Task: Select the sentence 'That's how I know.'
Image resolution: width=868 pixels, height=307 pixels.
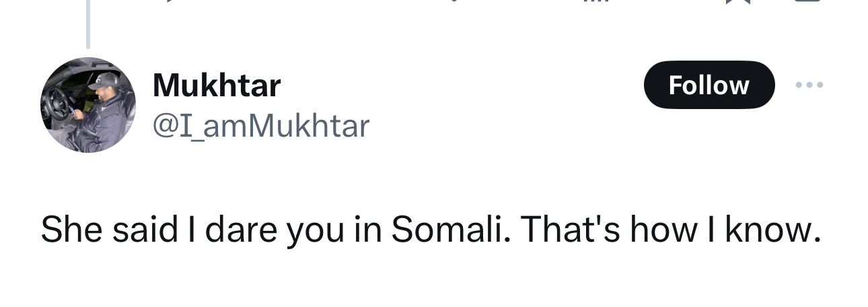Action: pos(670,230)
